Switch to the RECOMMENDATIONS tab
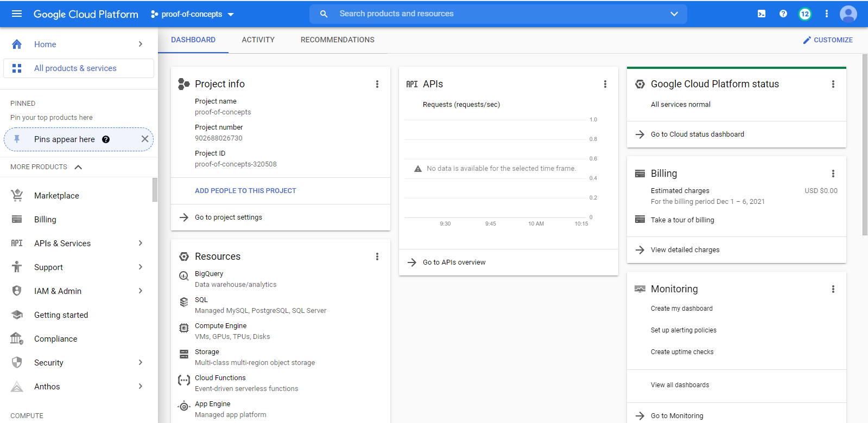Screen dimensions: 868x423 [338, 40]
